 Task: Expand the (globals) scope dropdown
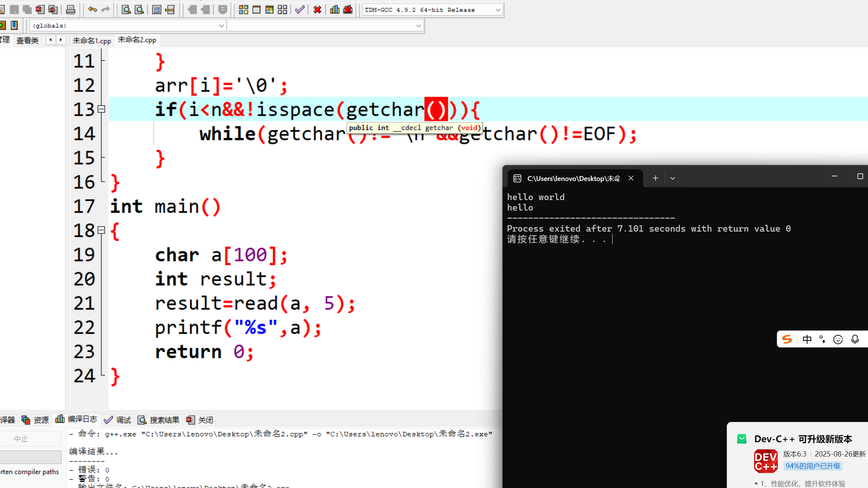tap(221, 26)
